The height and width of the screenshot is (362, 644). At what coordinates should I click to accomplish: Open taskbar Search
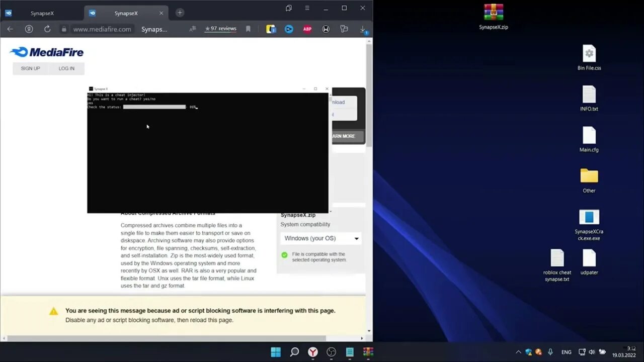pos(294,352)
